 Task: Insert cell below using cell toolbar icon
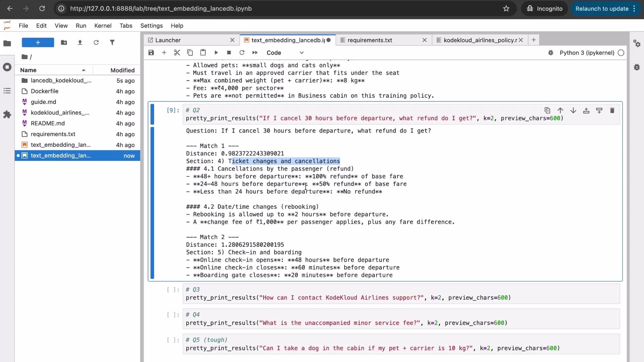(x=599, y=110)
